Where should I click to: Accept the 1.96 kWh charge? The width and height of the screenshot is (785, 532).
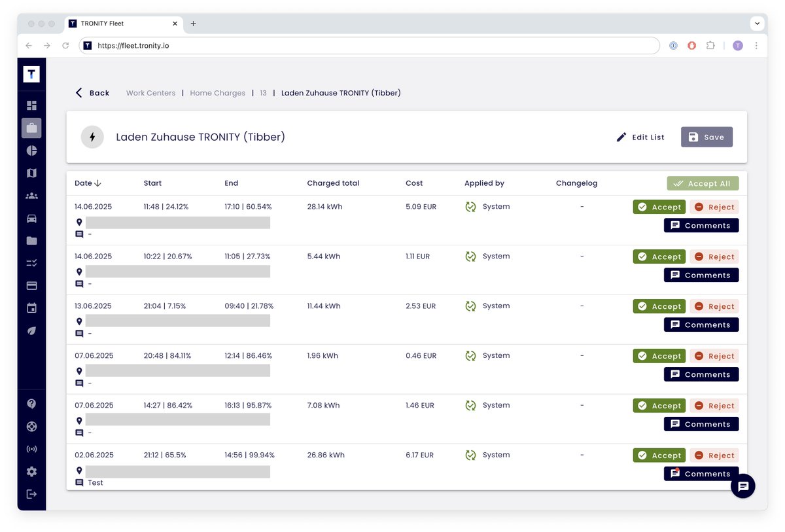[659, 356]
